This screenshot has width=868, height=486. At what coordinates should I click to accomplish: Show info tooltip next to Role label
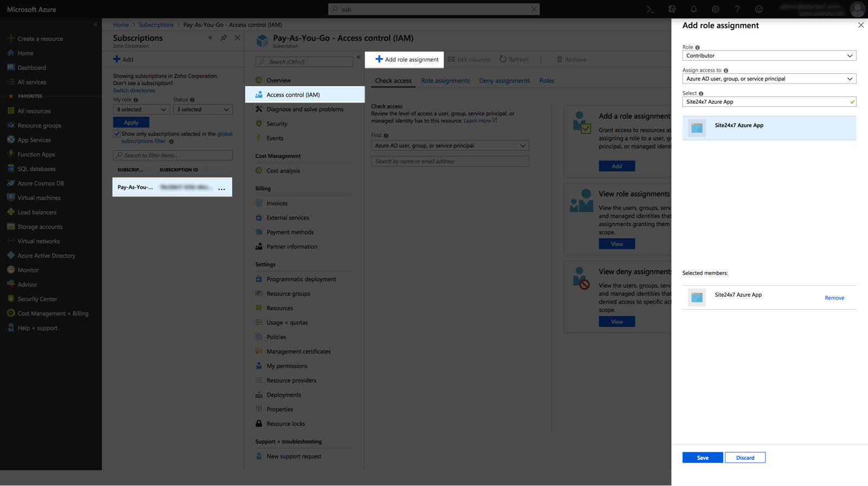[697, 48]
